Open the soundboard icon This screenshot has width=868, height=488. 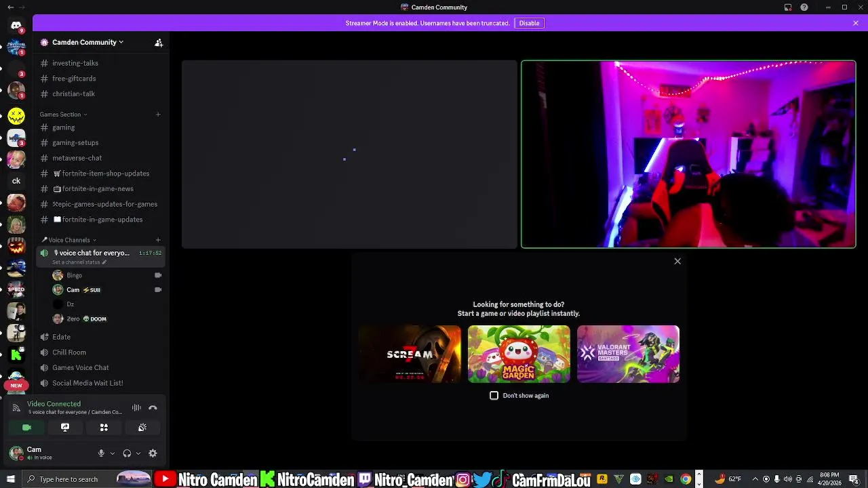[x=142, y=428]
